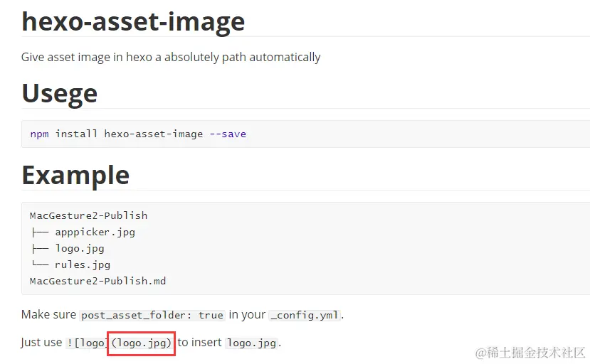Click the --save flag in the command
The height and width of the screenshot is (364, 590).
click(x=228, y=134)
